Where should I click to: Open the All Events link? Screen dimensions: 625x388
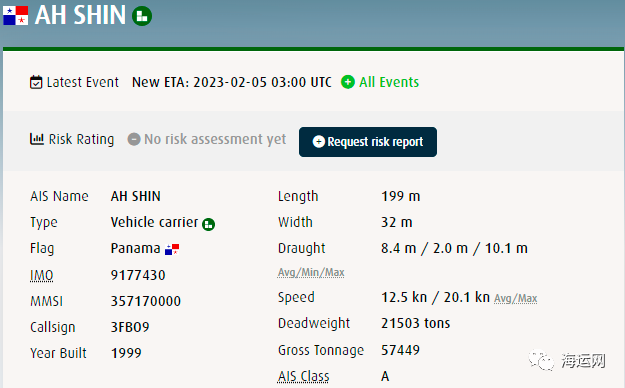tap(389, 82)
